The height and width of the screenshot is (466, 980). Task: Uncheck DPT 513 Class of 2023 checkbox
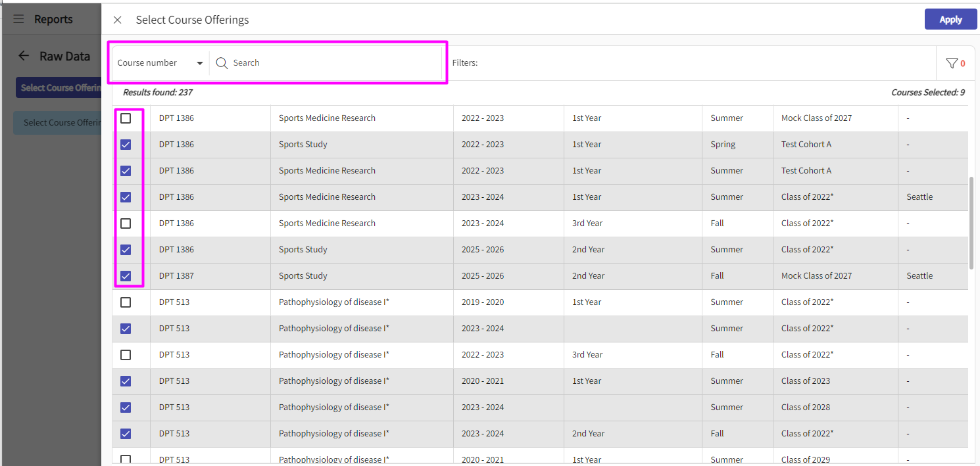(x=126, y=381)
